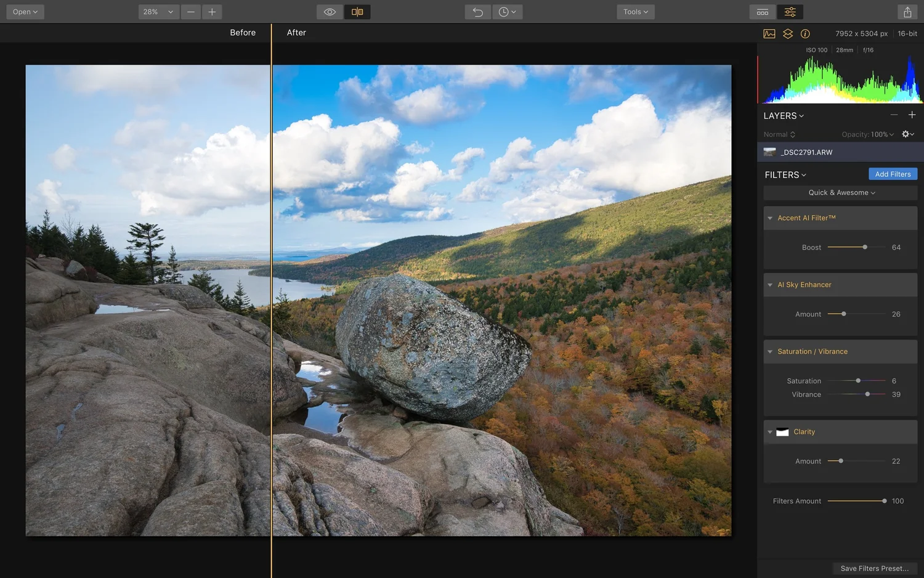Click the image info icon
This screenshot has height=578, width=924.
tap(805, 33)
